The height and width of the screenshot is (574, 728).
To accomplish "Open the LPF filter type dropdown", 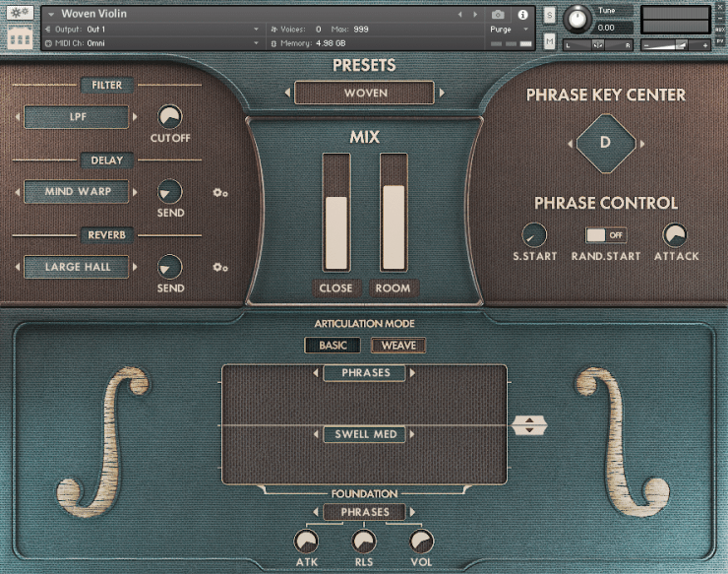I will coord(77,117).
